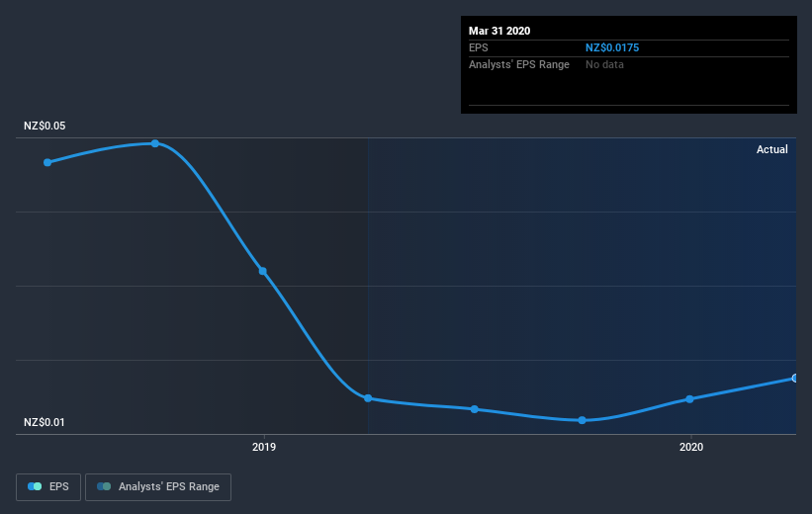The height and width of the screenshot is (514, 812).
Task: Click the Actual region label
Action: (x=772, y=149)
